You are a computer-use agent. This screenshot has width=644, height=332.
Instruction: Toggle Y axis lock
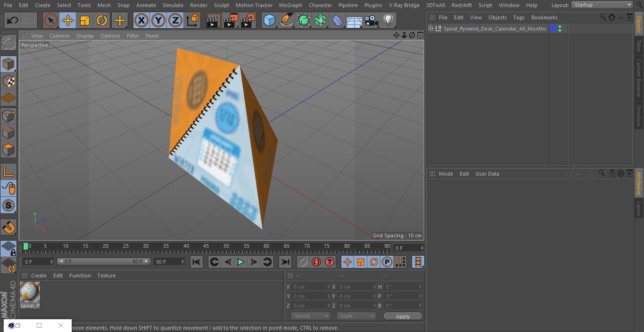[158, 20]
